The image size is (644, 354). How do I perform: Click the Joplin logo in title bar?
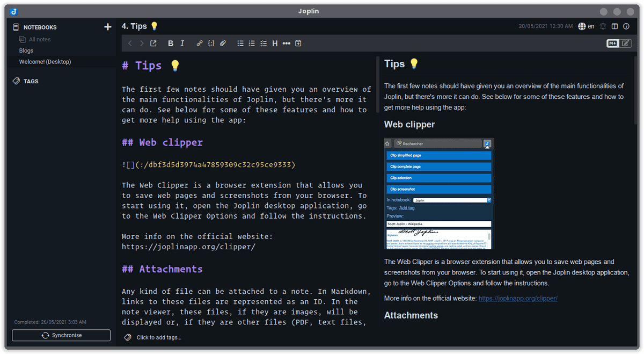(14, 11)
